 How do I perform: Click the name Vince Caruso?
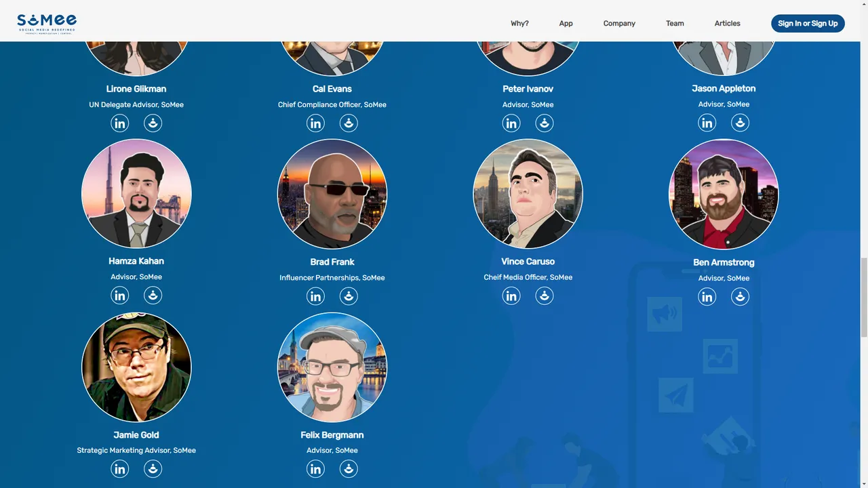coord(528,261)
